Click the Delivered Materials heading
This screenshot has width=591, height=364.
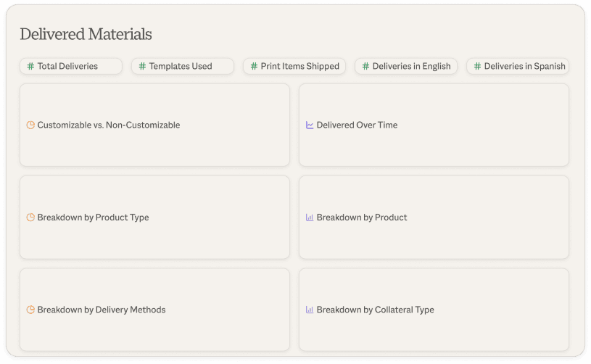tap(86, 34)
